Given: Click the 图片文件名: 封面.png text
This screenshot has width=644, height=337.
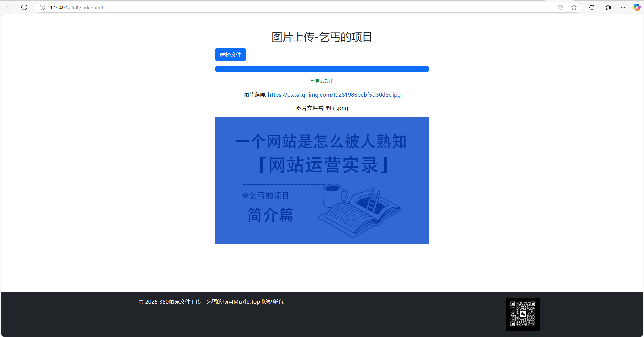Looking at the screenshot, I should (322, 108).
